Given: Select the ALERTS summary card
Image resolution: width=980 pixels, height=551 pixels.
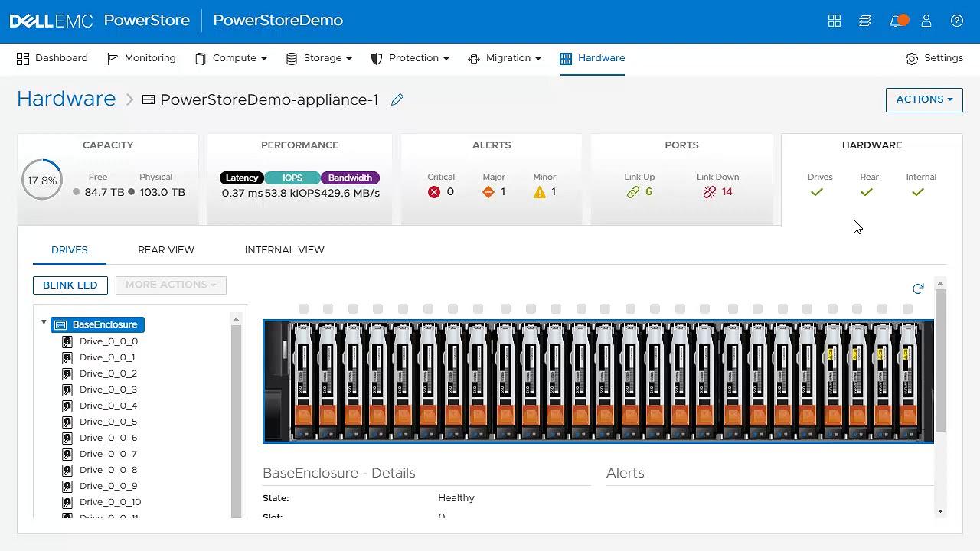Looking at the screenshot, I should (492, 180).
